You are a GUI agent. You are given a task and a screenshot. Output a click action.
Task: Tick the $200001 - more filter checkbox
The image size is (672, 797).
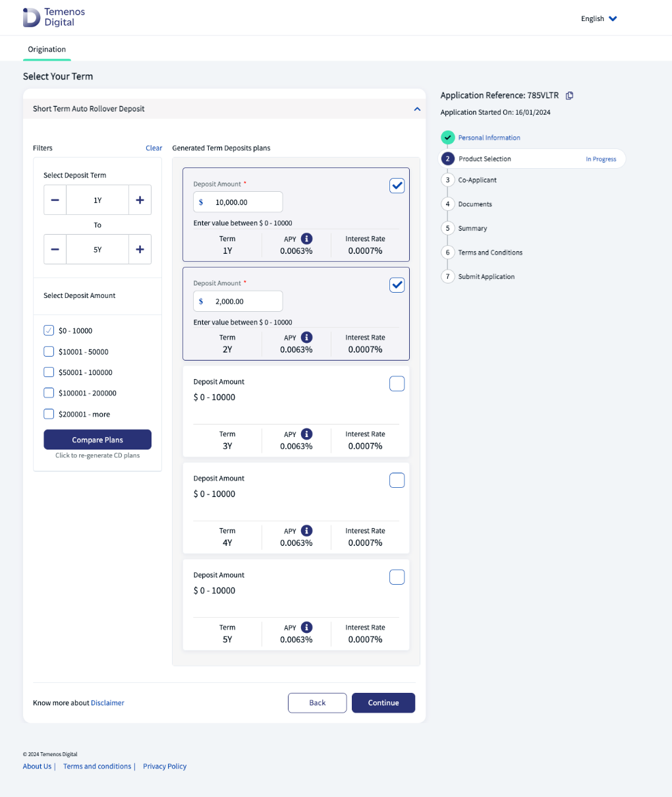point(49,414)
